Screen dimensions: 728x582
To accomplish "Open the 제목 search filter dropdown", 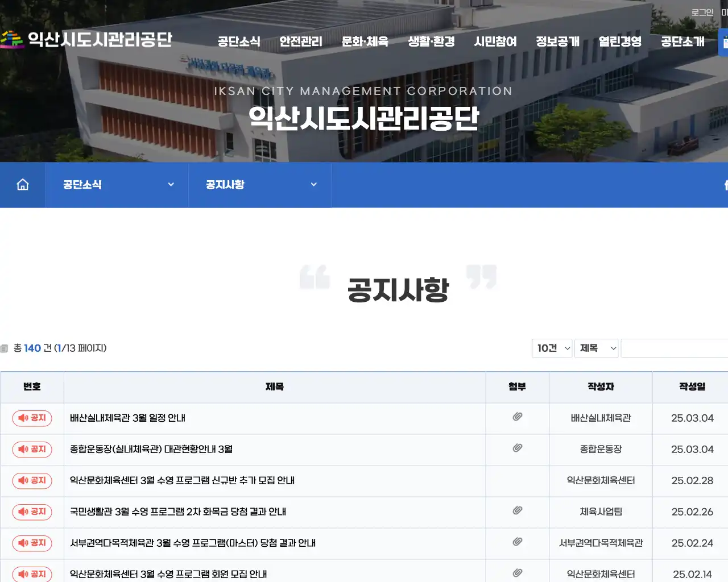I will tap(596, 348).
